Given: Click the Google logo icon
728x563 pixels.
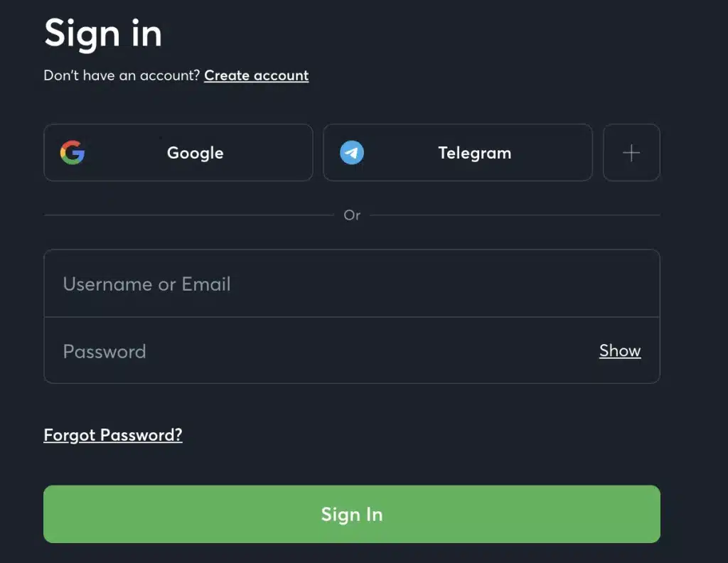Looking at the screenshot, I should tap(73, 153).
